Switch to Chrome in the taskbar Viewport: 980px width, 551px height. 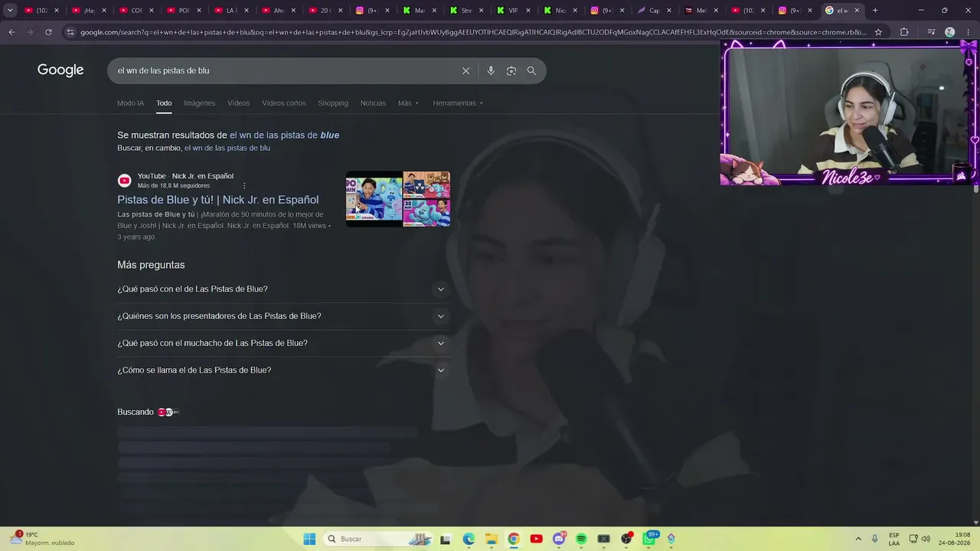(514, 539)
